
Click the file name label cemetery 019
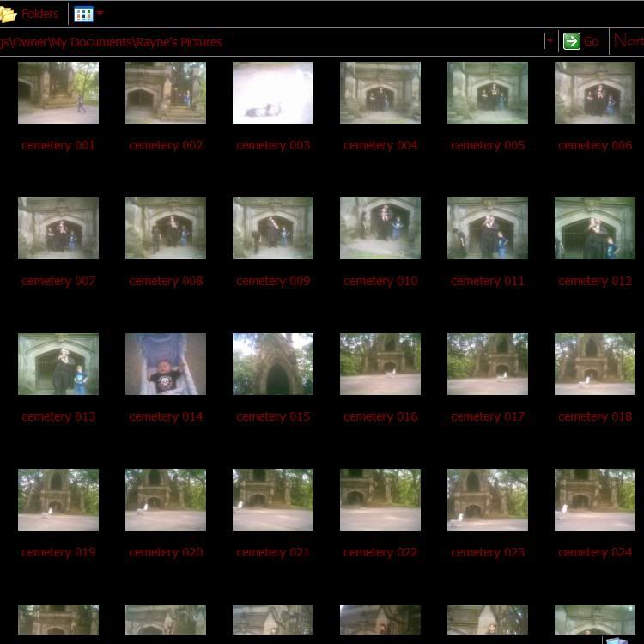(58, 552)
